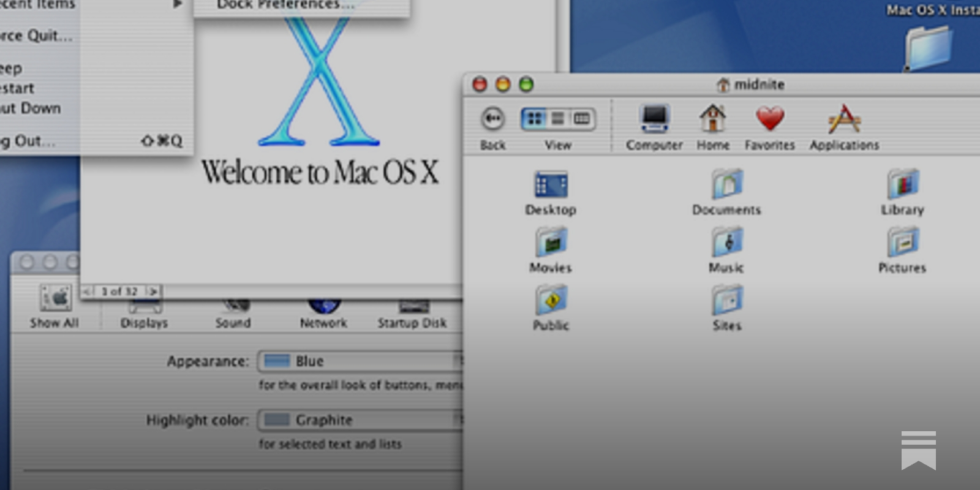Viewport: 980px width, 490px height.
Task: Click the bookmark icon at bottom right
Action: (x=919, y=450)
